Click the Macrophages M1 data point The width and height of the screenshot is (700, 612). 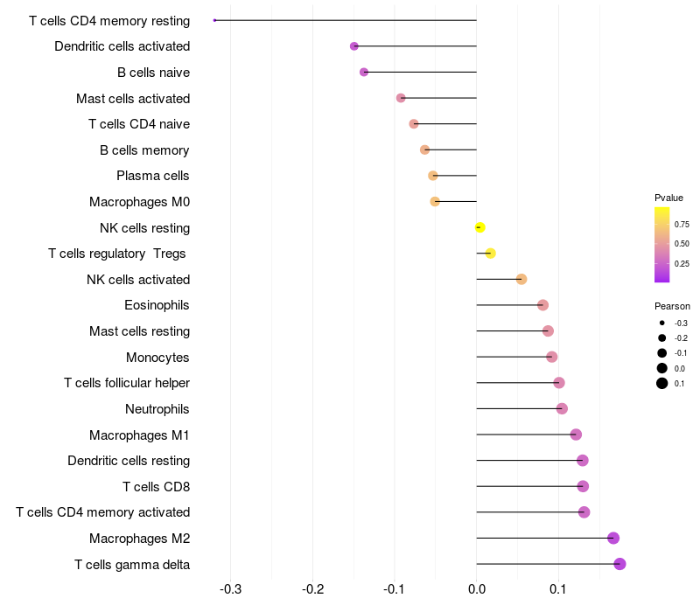click(576, 435)
